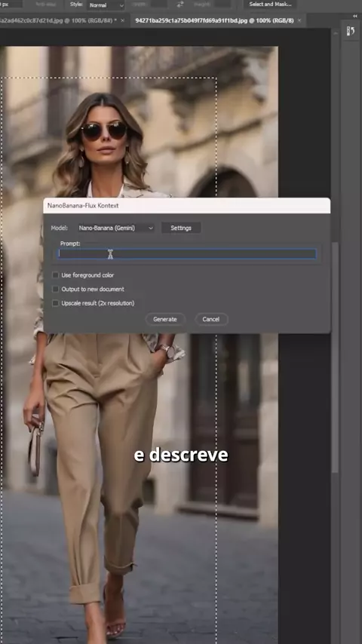Image resolution: width=362 pixels, height=644 pixels.
Task: Close the first document tab
Action: tap(122, 20)
